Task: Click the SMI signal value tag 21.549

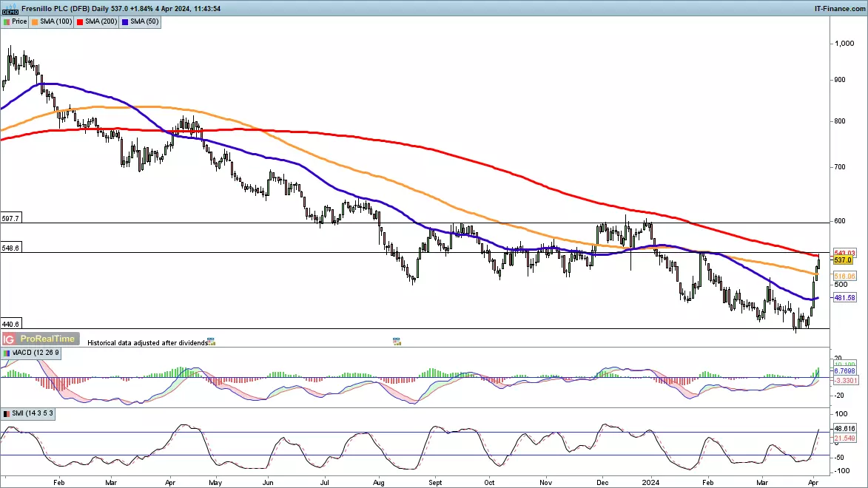Action: [x=845, y=438]
